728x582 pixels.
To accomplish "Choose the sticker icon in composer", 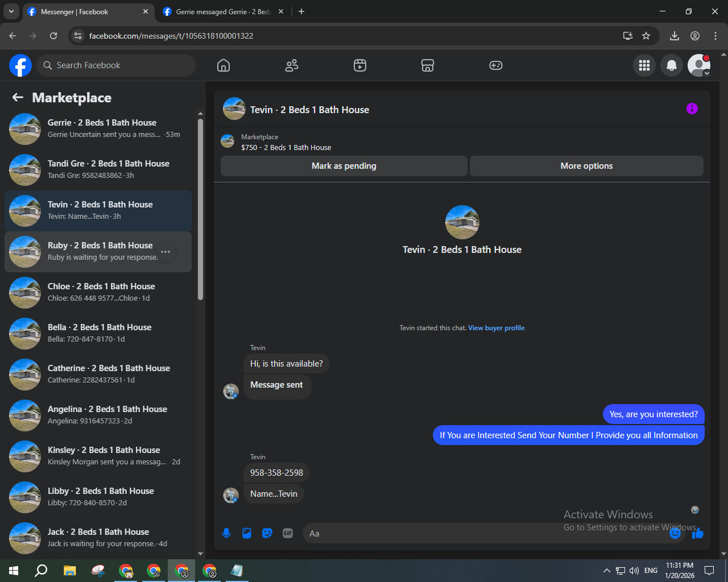I will coord(267,533).
